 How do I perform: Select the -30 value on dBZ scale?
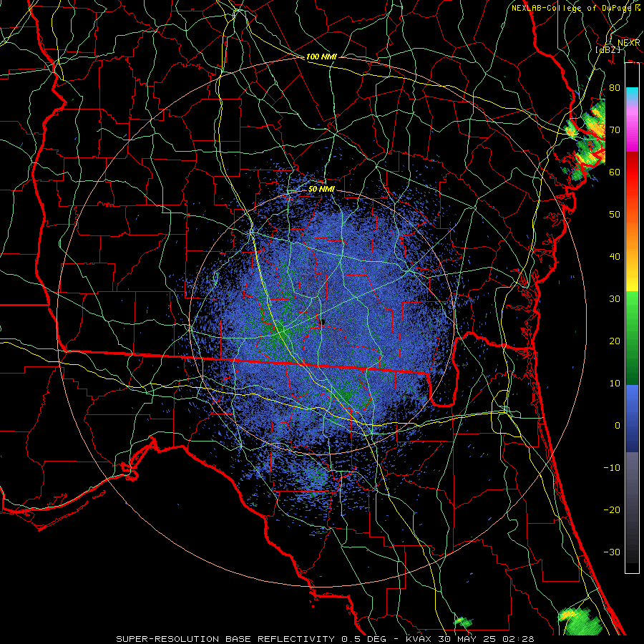[612, 552]
